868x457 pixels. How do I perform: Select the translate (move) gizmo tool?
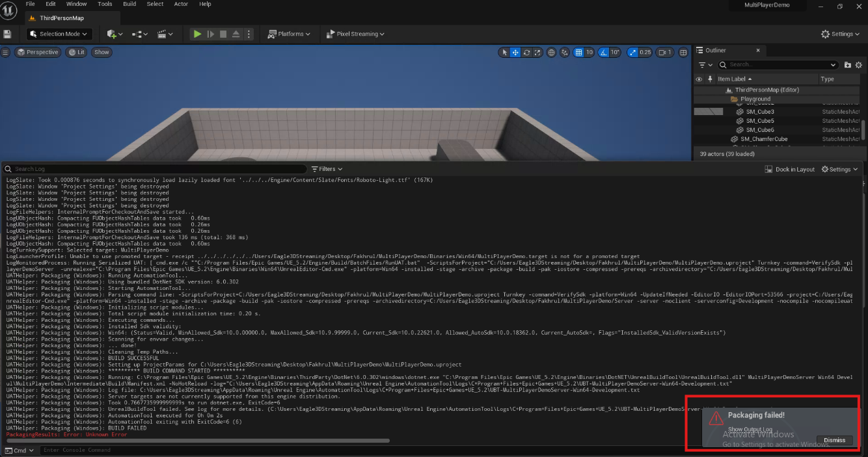pos(515,53)
